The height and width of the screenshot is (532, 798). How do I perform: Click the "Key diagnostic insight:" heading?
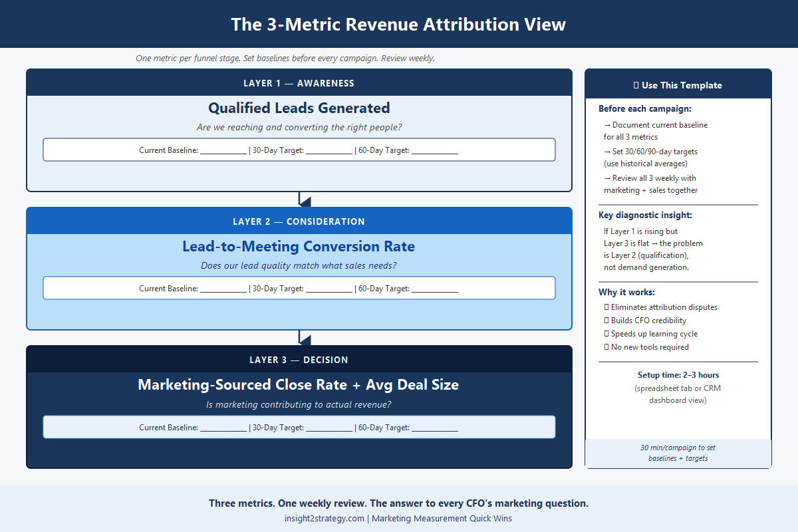coord(645,215)
